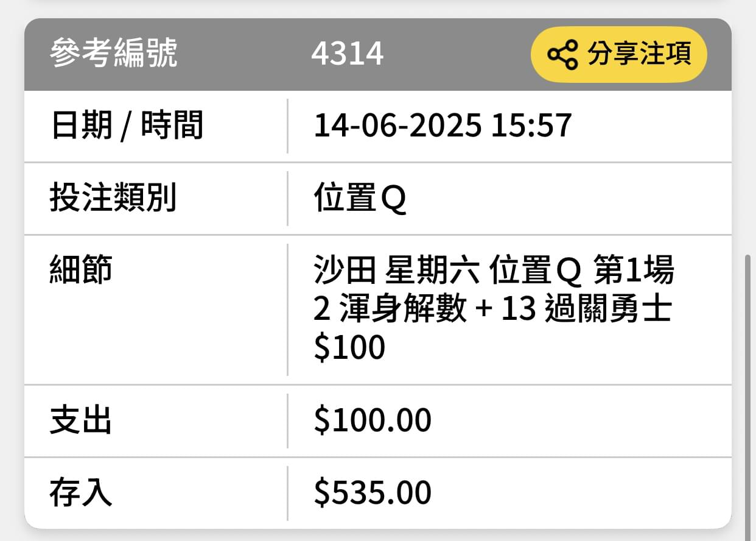Image resolution: width=756 pixels, height=541 pixels.
Task: Click the share icon in yellow button
Action: pyautogui.click(x=562, y=54)
